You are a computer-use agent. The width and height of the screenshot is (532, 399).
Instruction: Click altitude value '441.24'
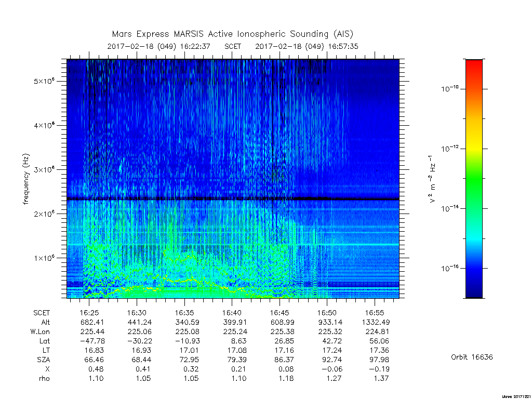[x=140, y=322]
